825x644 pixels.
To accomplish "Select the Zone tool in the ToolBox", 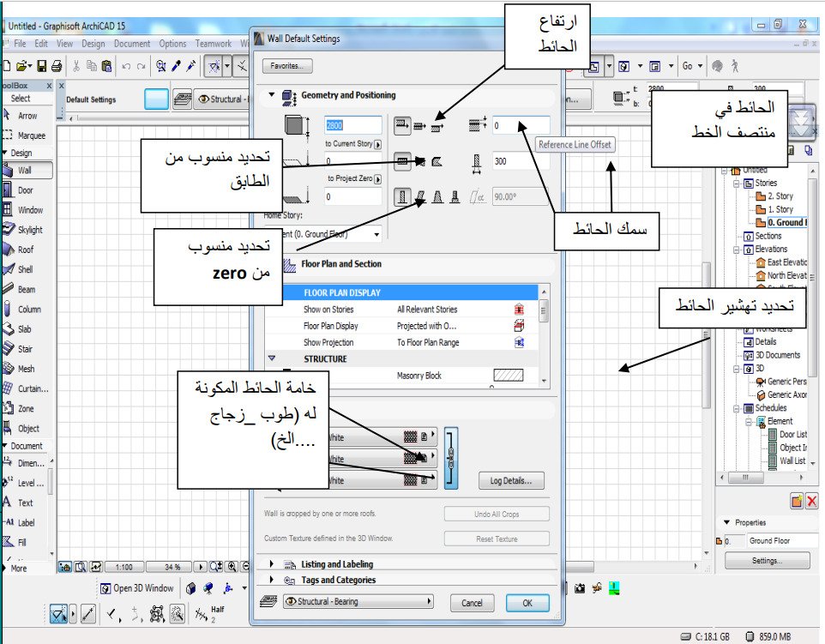I will tap(28, 407).
